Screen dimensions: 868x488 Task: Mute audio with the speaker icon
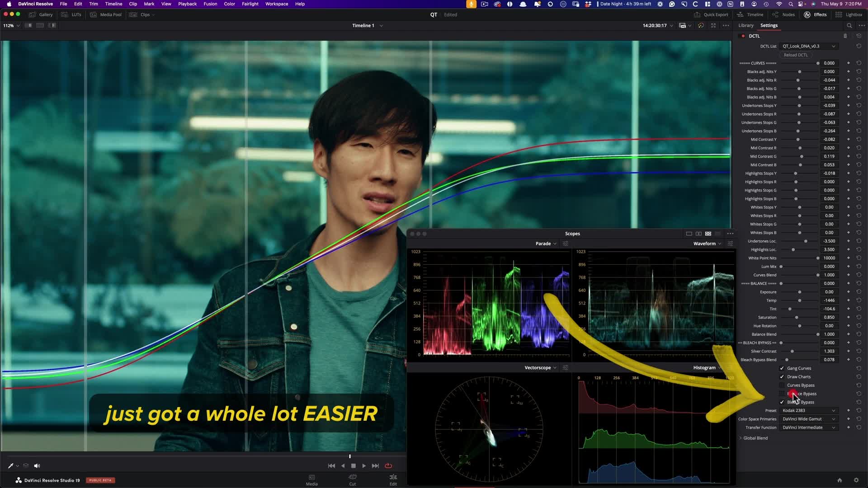tap(37, 466)
